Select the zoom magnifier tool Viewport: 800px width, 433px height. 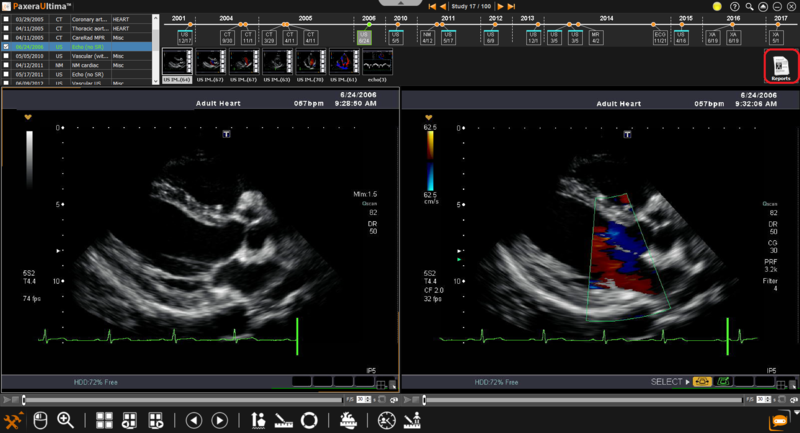pyautogui.click(x=65, y=420)
